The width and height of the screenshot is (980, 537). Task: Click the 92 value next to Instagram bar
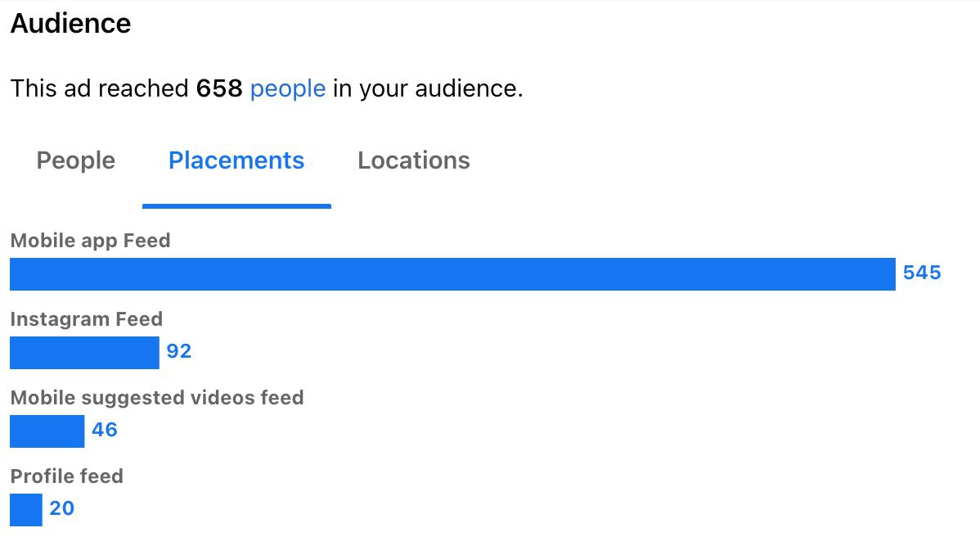point(179,351)
